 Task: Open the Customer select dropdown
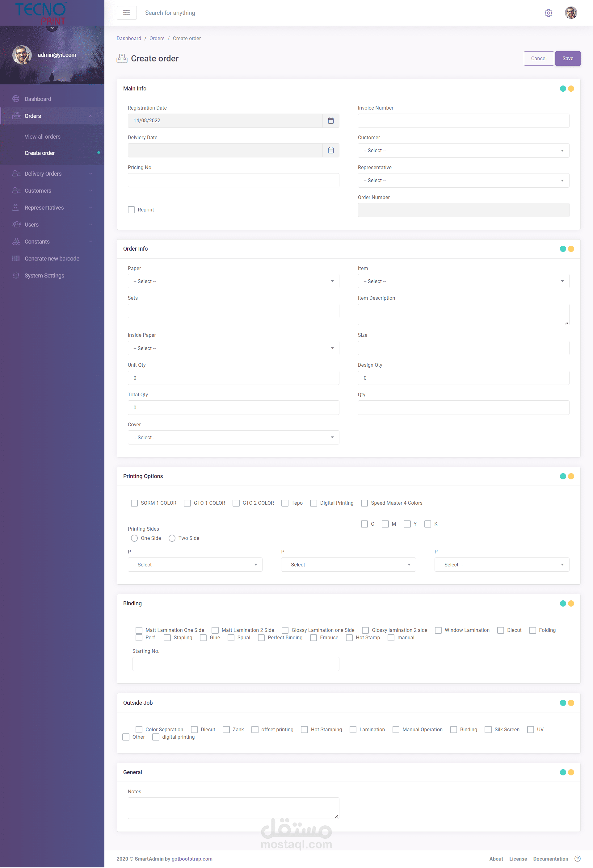[463, 151]
